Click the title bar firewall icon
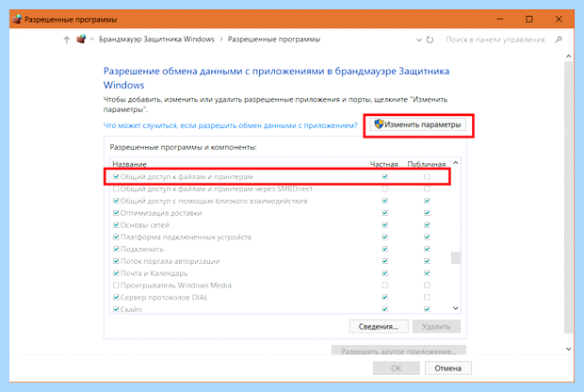Viewport: 584px width, 392px height. click(17, 19)
